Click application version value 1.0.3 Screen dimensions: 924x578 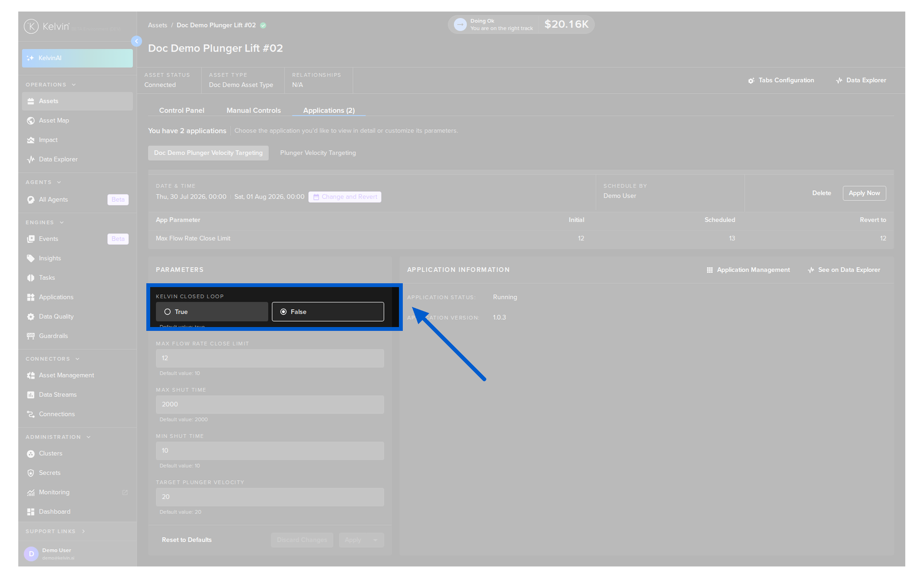pyautogui.click(x=499, y=317)
